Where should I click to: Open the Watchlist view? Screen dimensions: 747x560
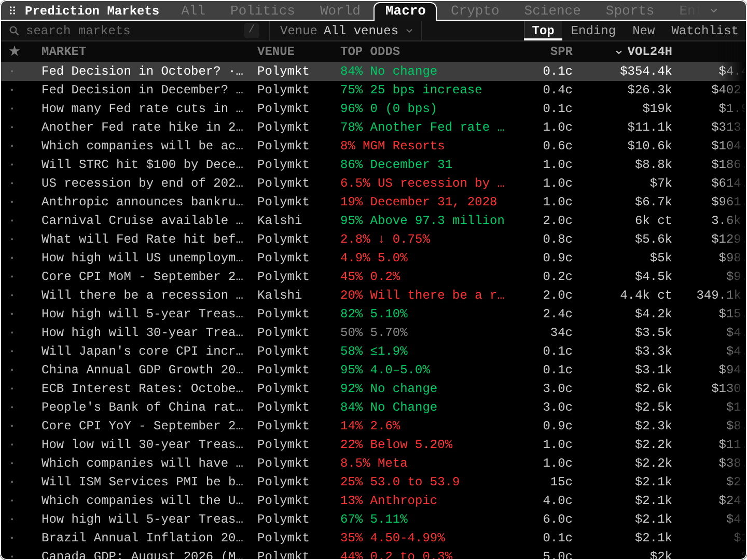pos(704,31)
